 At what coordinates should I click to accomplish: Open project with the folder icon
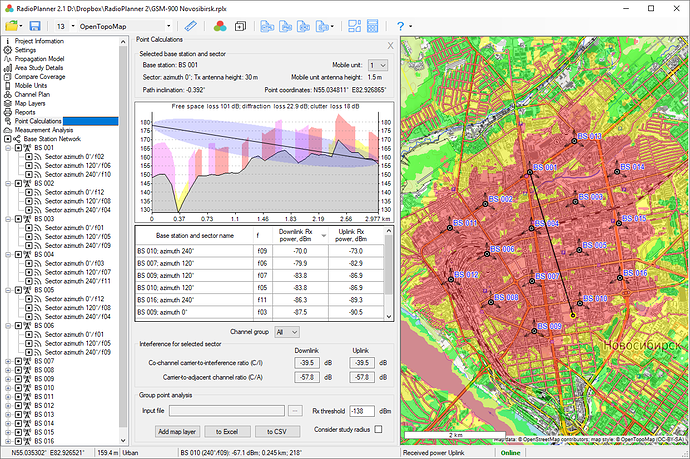click(12, 26)
